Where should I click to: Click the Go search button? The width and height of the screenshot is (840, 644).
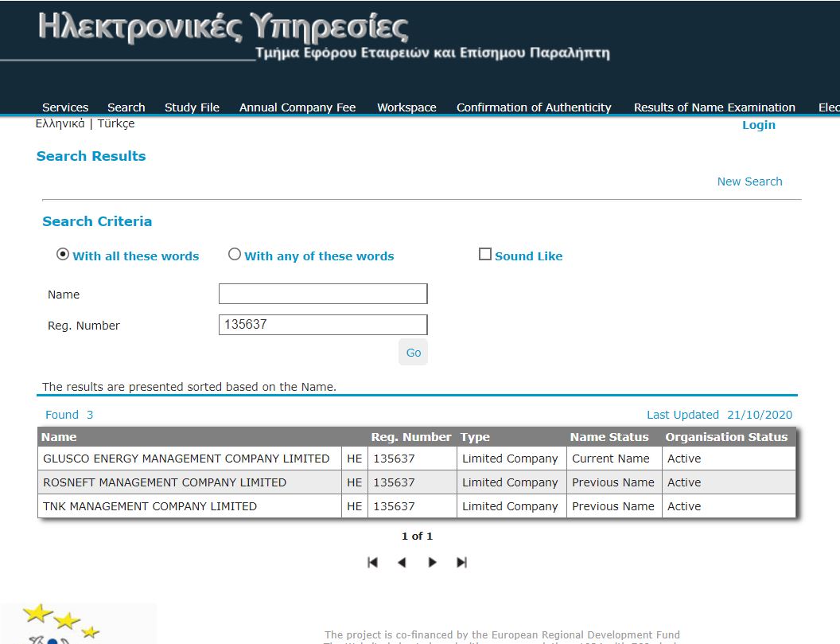point(413,353)
